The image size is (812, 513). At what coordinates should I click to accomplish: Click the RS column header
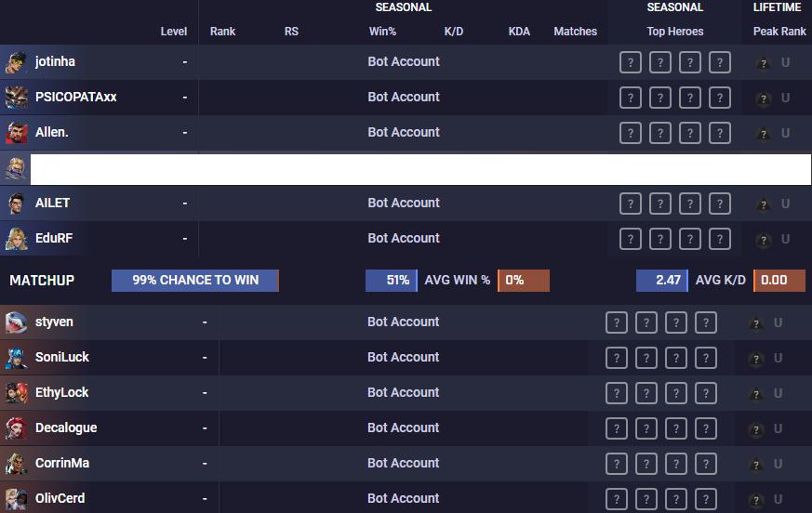point(291,32)
